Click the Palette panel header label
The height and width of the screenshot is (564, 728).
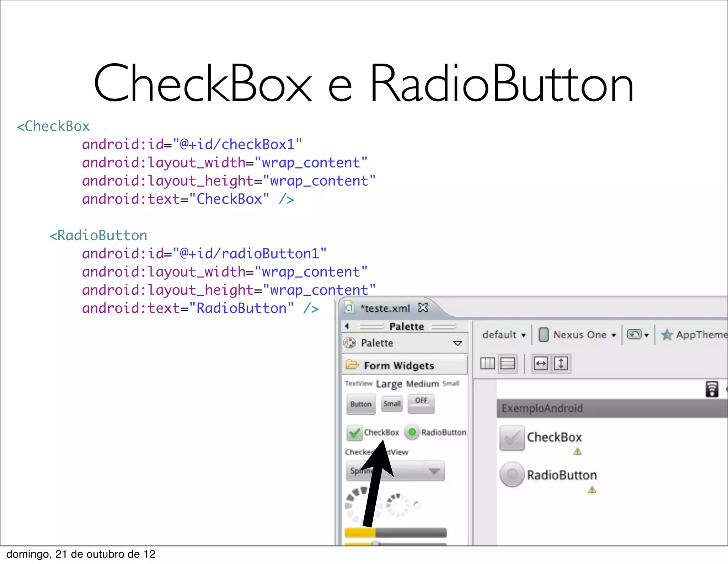click(407, 326)
